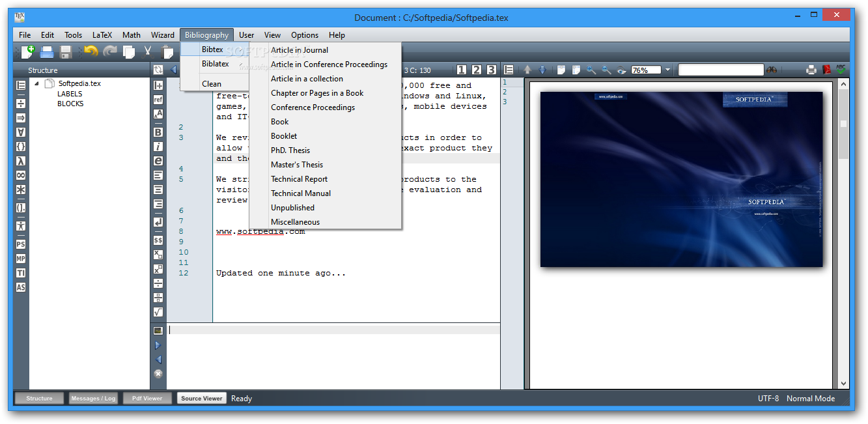Click the ref label reference icon
This screenshot has width=868, height=424.
tap(158, 100)
